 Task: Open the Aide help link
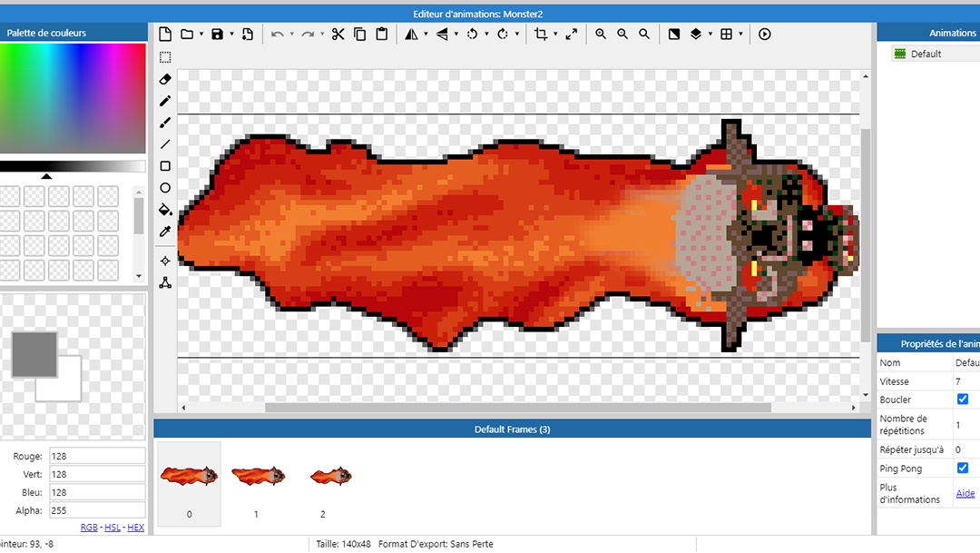[965, 493]
